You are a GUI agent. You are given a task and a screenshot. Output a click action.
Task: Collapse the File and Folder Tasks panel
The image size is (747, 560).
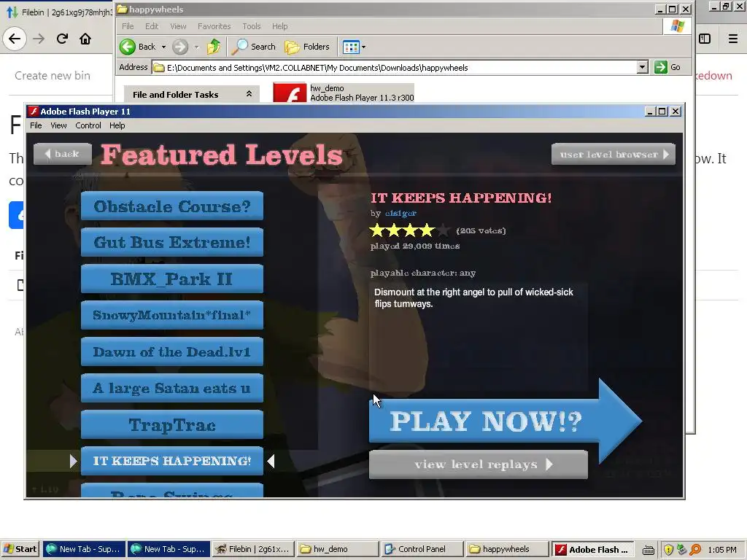[x=249, y=94]
